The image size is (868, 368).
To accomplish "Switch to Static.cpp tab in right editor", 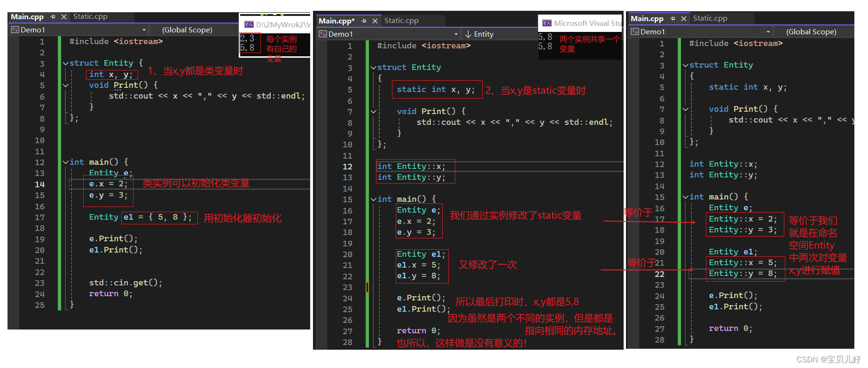I will pyautogui.click(x=710, y=18).
